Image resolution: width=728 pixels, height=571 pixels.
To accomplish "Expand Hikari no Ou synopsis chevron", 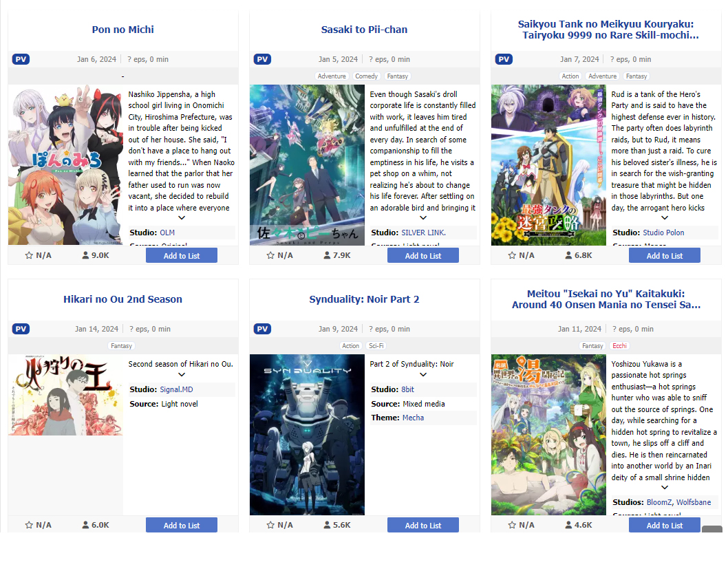I will click(x=182, y=375).
